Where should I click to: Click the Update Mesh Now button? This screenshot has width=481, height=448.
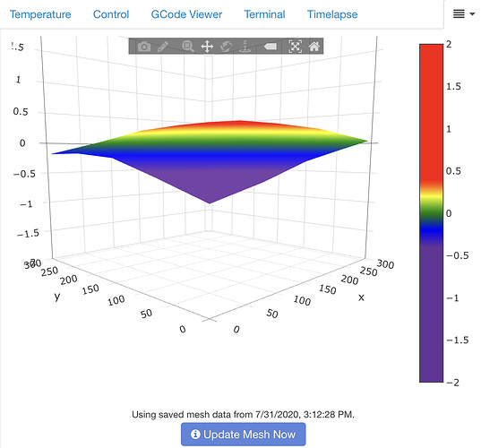point(244,435)
